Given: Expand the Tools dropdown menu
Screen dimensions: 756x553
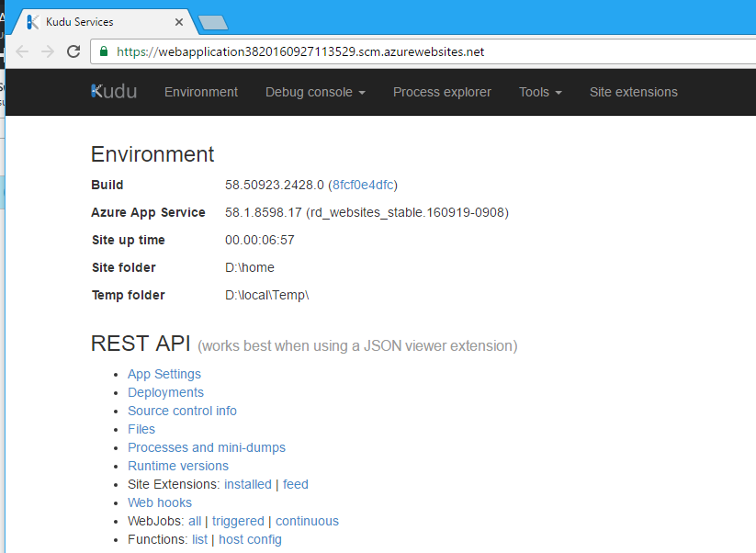Looking at the screenshot, I should click(x=540, y=92).
